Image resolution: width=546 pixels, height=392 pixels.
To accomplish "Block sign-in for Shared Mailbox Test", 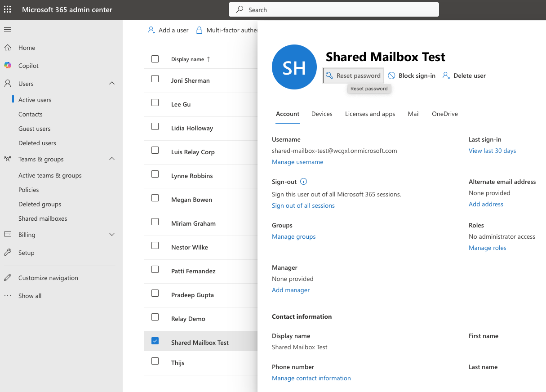I will pyautogui.click(x=411, y=76).
